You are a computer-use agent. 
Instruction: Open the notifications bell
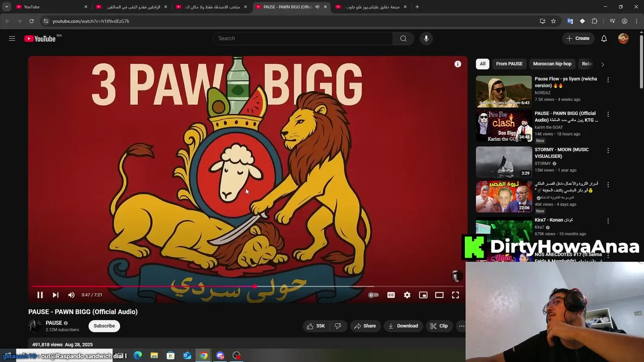point(604,38)
